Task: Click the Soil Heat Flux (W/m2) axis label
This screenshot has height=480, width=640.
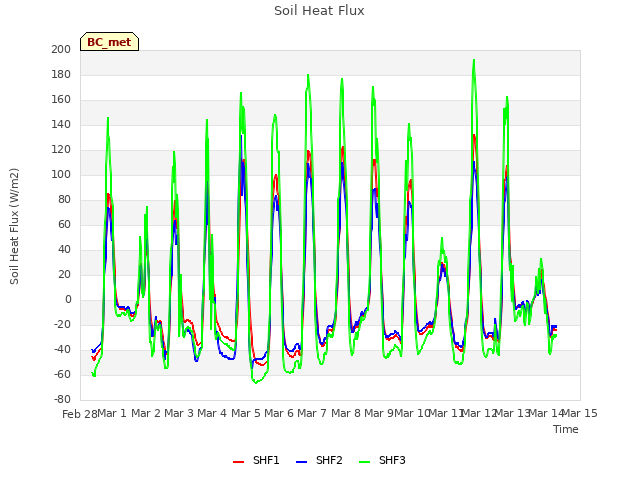Action: tap(14, 226)
